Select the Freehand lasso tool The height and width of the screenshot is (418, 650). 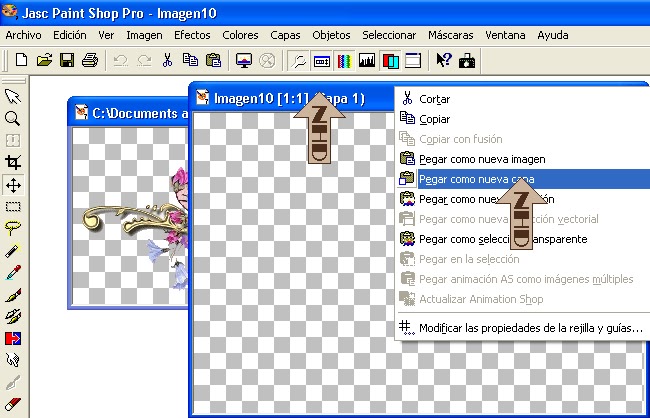click(x=13, y=228)
